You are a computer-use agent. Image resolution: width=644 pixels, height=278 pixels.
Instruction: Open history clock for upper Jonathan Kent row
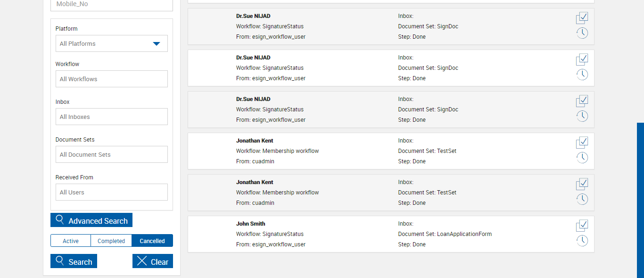(x=582, y=158)
